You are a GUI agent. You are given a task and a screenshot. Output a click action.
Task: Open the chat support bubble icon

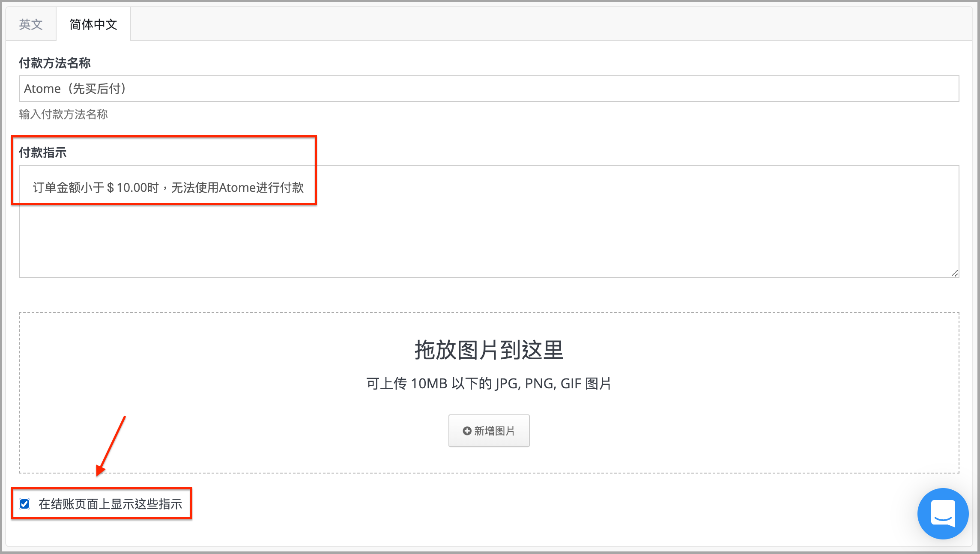click(943, 513)
